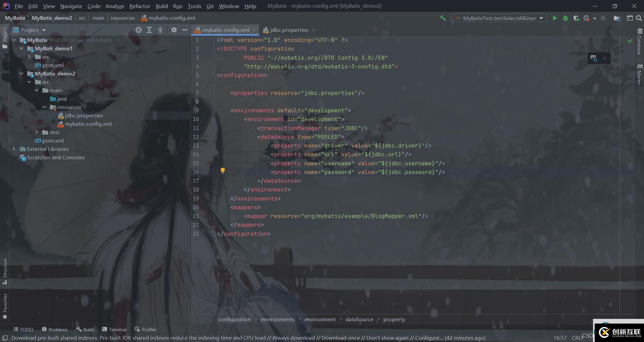Click the Stop square icon
This screenshot has width=644, height=342.
click(x=603, y=18)
